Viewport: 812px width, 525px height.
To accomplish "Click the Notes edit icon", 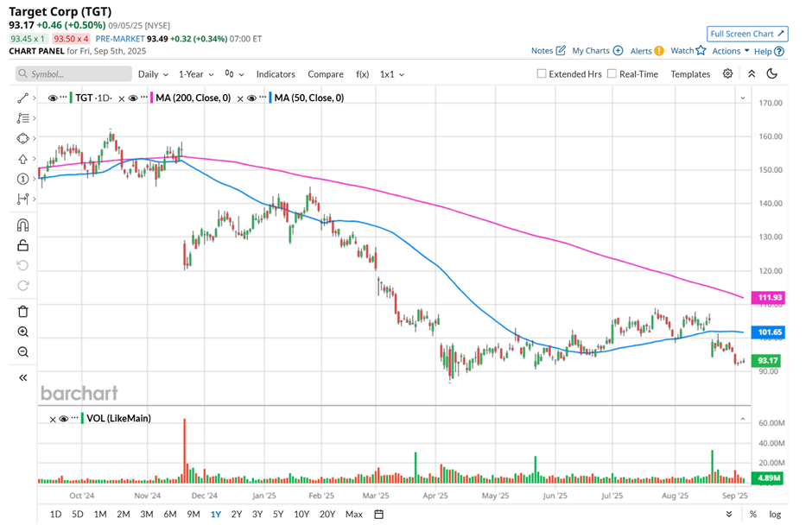I will (561, 50).
